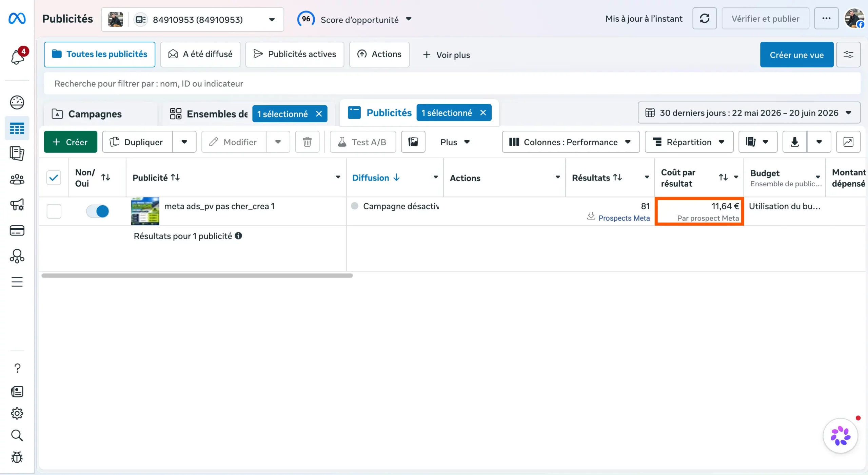Open the account overview gauge icon
Viewport: 868px width, 475px height.
point(17,102)
